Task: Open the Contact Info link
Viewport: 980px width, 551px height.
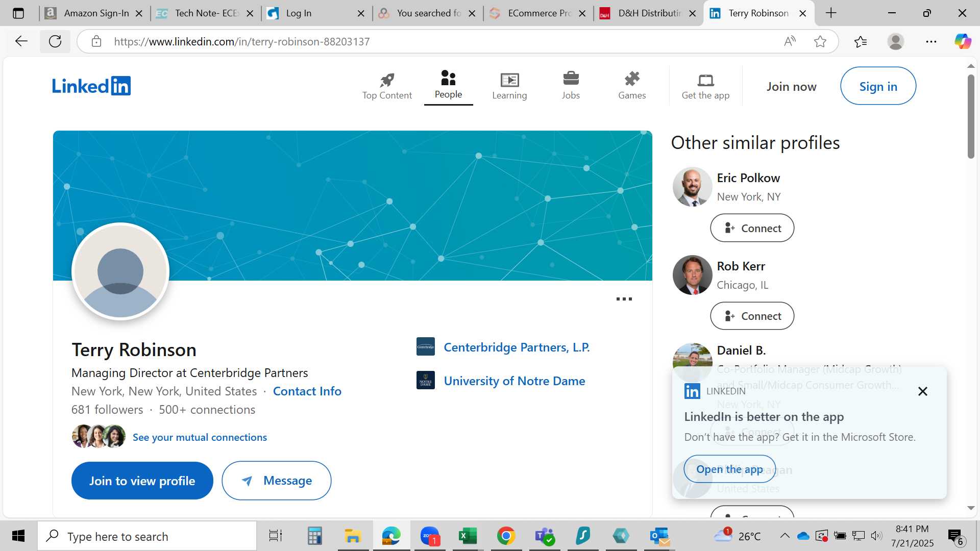Action: [x=307, y=391]
